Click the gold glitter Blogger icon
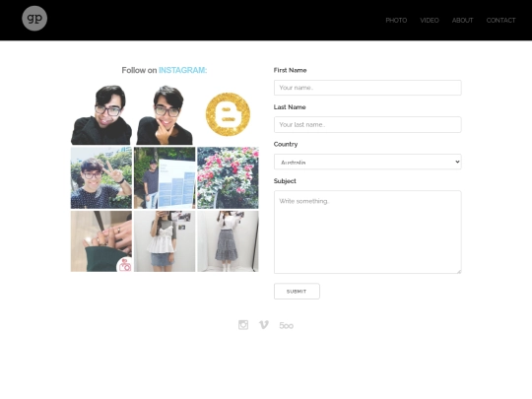The height and width of the screenshot is (399, 532). [x=228, y=114]
